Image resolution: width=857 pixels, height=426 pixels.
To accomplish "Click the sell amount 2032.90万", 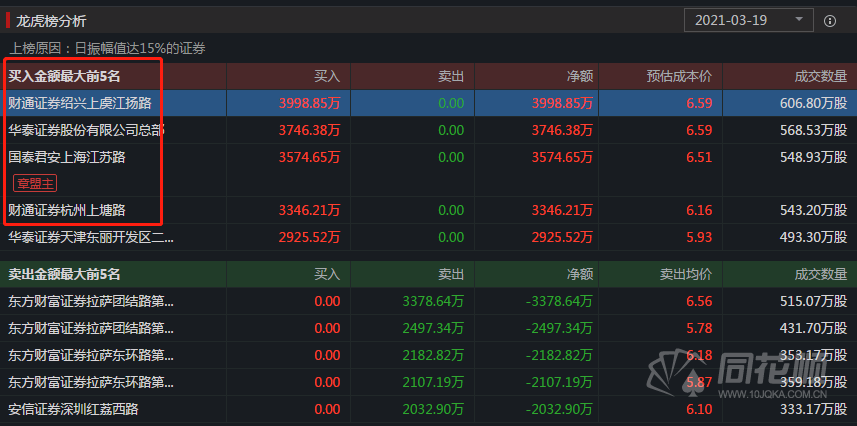I will [x=433, y=409].
